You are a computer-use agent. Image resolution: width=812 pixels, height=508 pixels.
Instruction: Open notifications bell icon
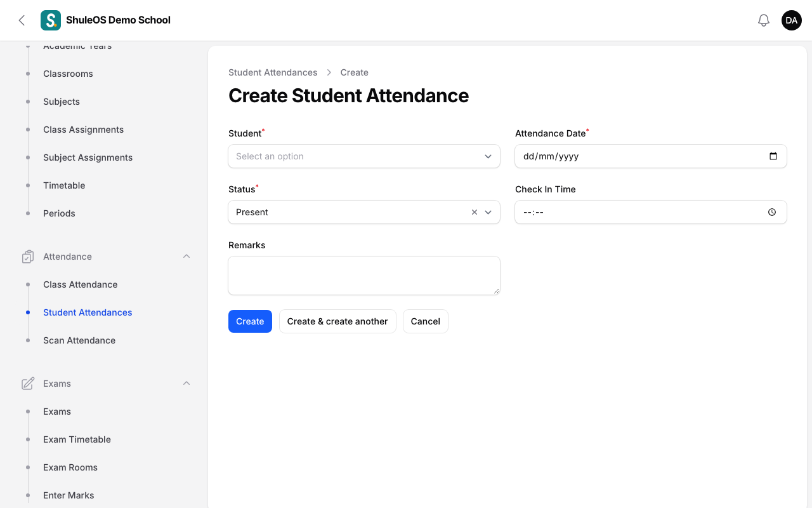click(x=764, y=20)
